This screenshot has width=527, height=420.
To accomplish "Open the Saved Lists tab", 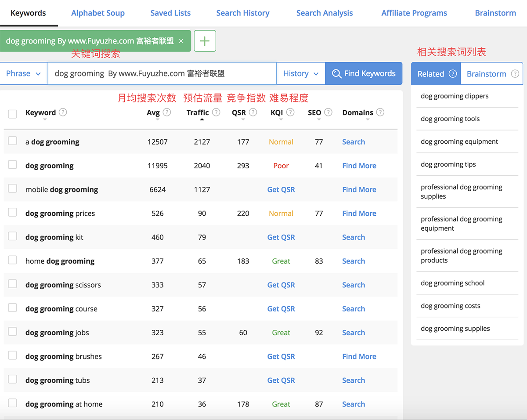I will [170, 13].
